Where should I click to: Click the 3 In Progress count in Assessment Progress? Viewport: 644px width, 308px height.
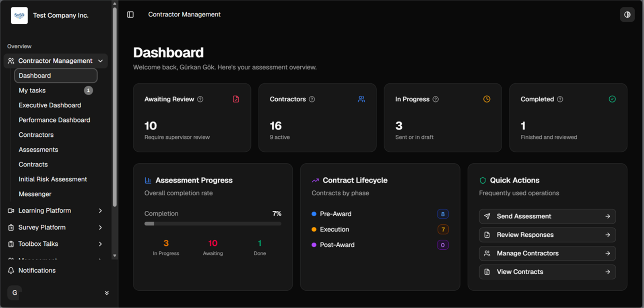[x=166, y=243]
